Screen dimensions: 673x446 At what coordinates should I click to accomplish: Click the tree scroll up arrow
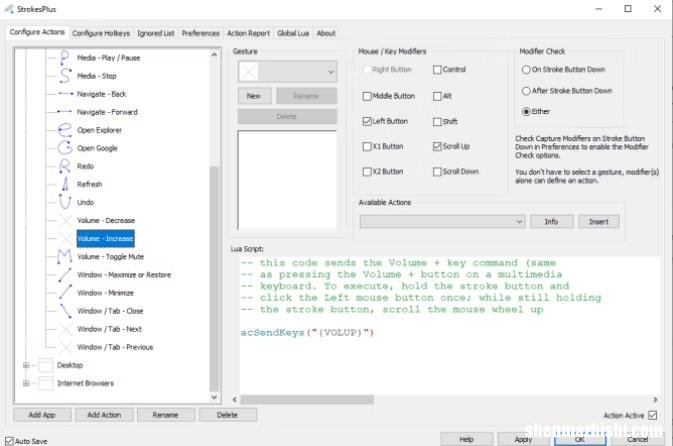(x=214, y=55)
